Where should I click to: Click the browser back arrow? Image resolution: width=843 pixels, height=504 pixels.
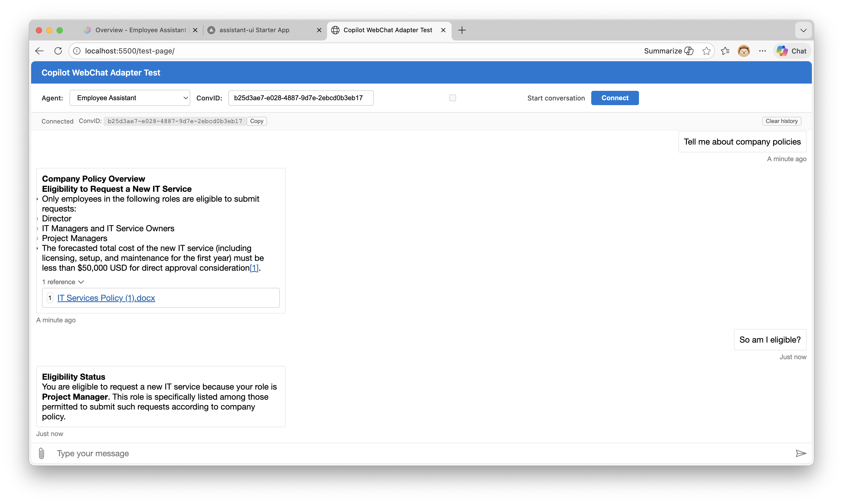click(39, 51)
